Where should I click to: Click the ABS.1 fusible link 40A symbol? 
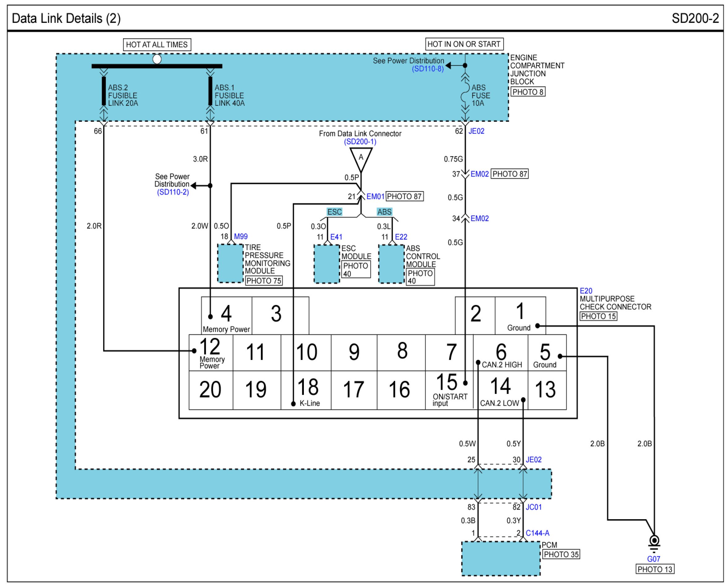click(210, 91)
